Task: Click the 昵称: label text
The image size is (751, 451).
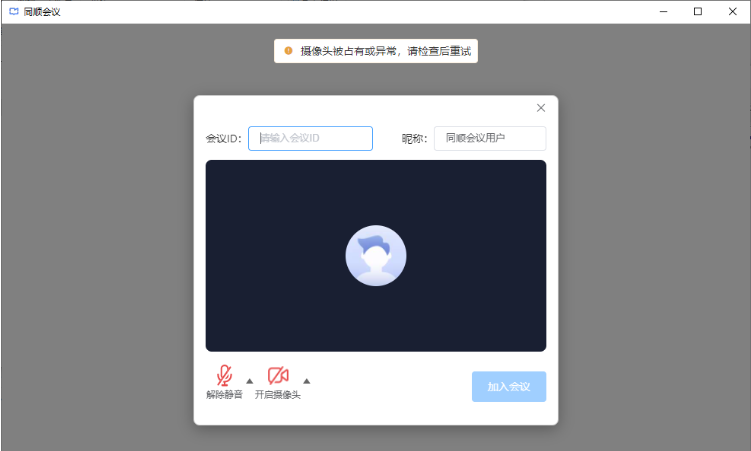Action: pyautogui.click(x=413, y=138)
